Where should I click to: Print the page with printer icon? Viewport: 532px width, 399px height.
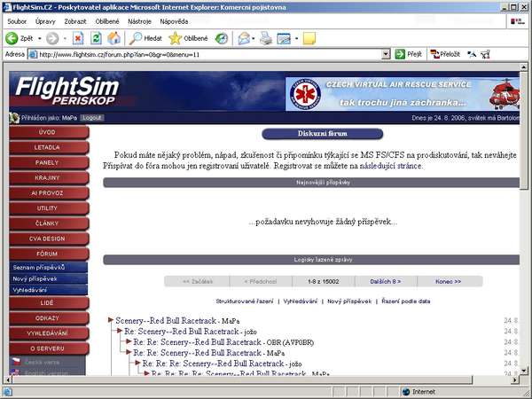pos(266,38)
